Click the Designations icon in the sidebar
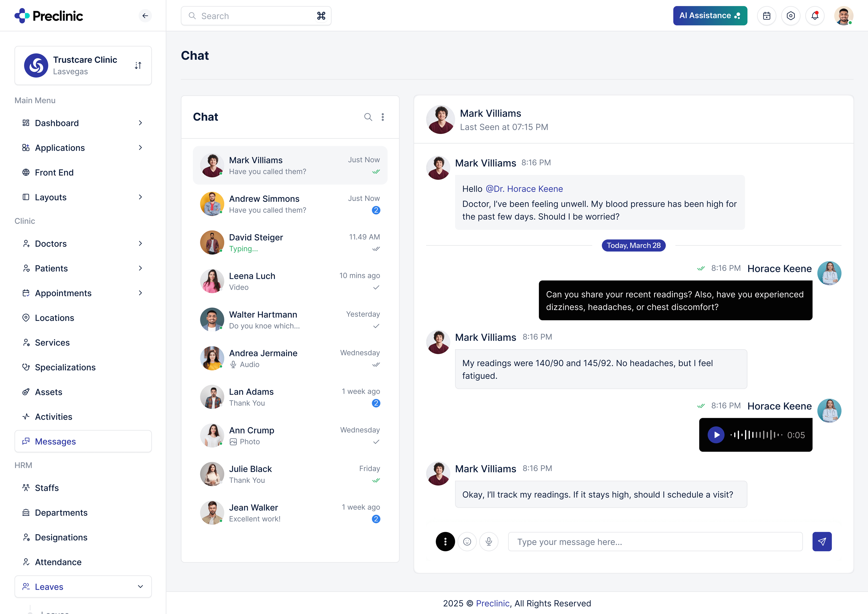Screen dimensions: 868x614 pos(26,537)
